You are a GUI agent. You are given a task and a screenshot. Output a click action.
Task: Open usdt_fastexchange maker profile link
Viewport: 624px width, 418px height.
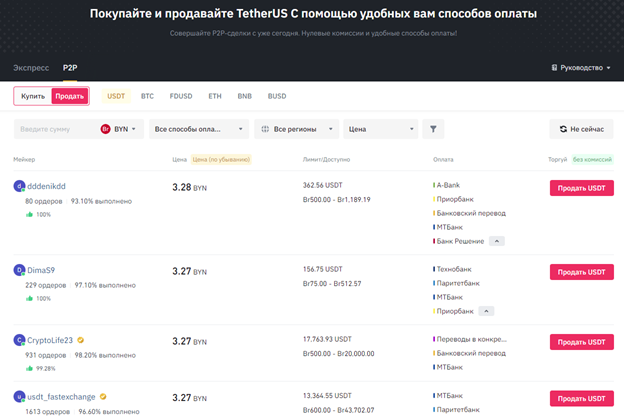(x=61, y=397)
